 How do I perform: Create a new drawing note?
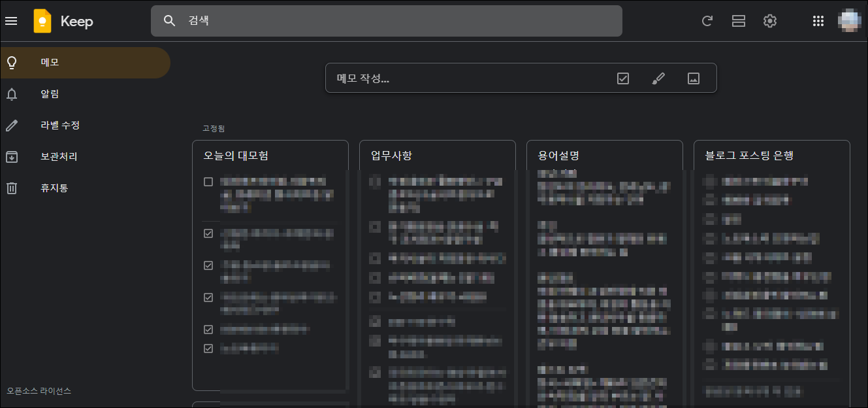coord(658,78)
